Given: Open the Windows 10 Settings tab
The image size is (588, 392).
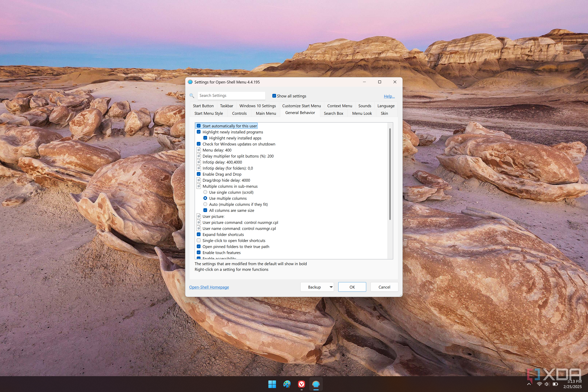Looking at the screenshot, I should point(257,106).
